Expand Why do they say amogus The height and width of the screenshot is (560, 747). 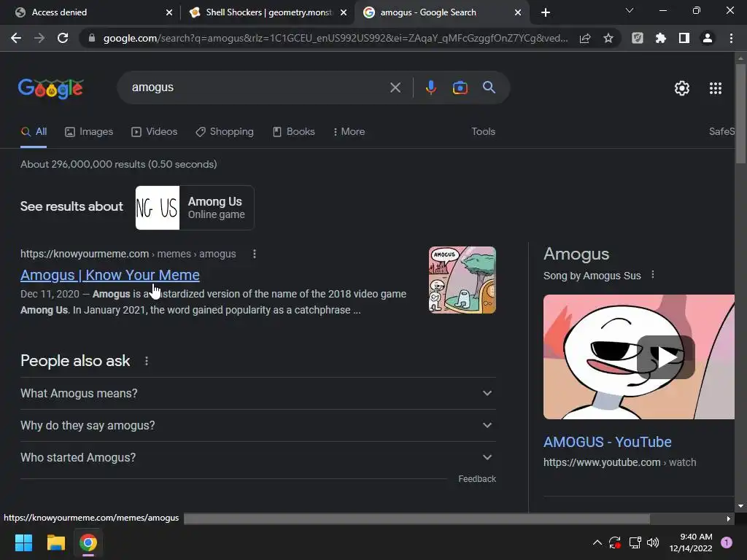258,425
